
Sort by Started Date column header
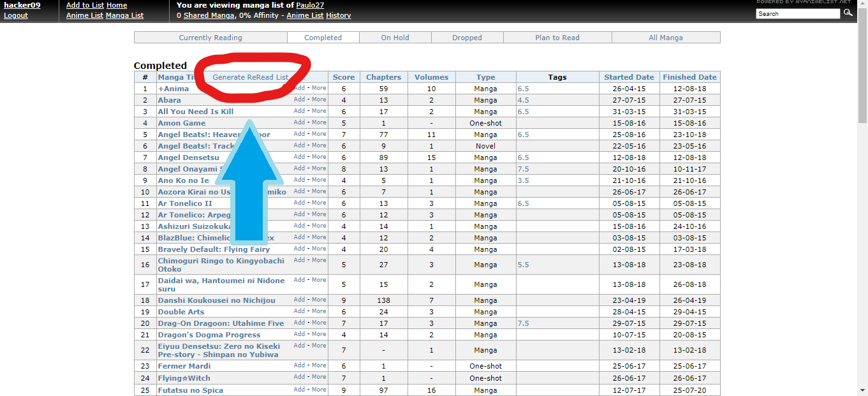tap(629, 77)
